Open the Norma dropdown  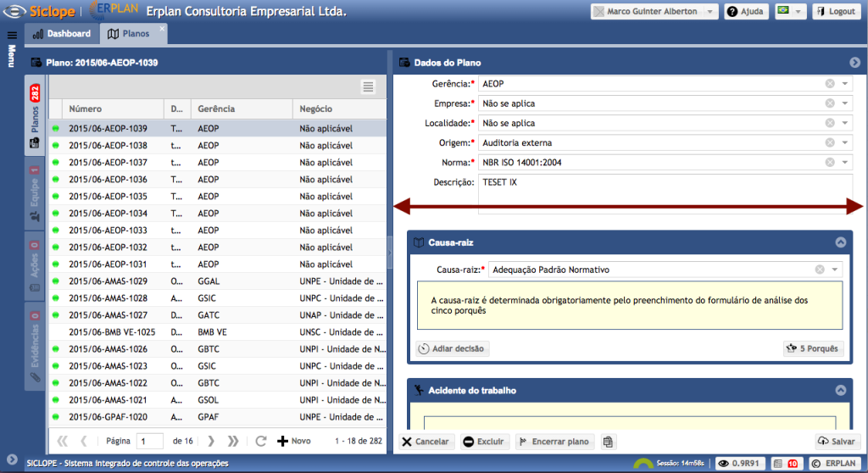[845, 162]
